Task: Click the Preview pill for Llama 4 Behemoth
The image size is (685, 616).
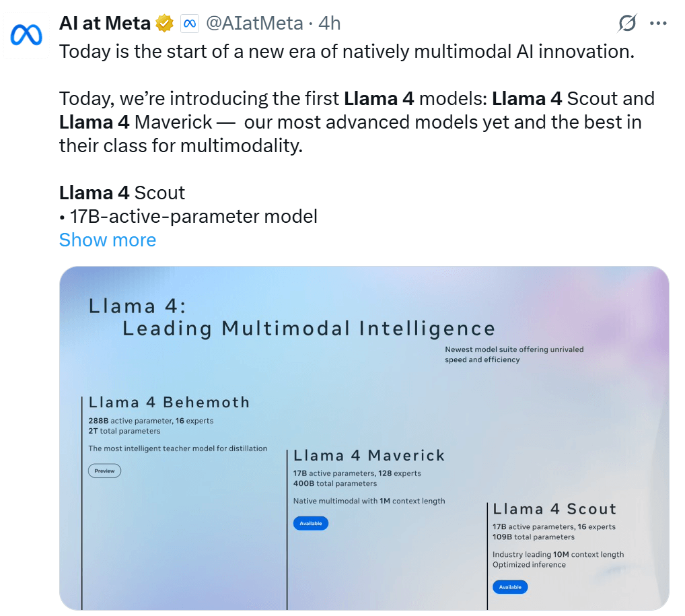Action: click(x=104, y=471)
